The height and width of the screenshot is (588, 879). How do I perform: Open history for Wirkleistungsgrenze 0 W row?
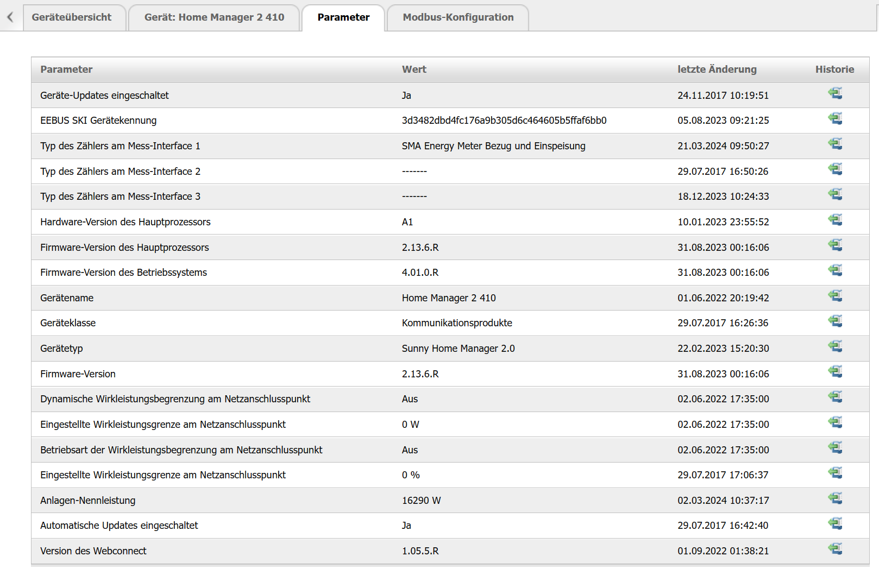pos(835,422)
